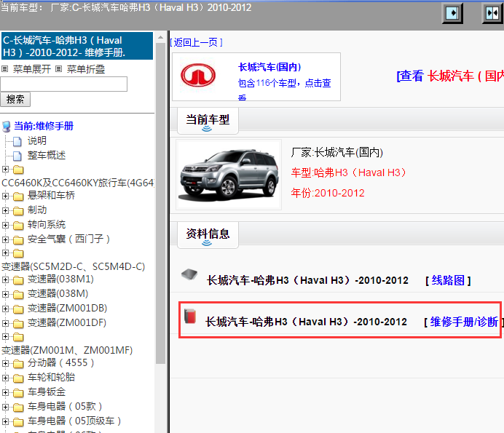Click the folder icon for 车轮和轮胎
This screenshot has width=504, height=433.
(18, 378)
